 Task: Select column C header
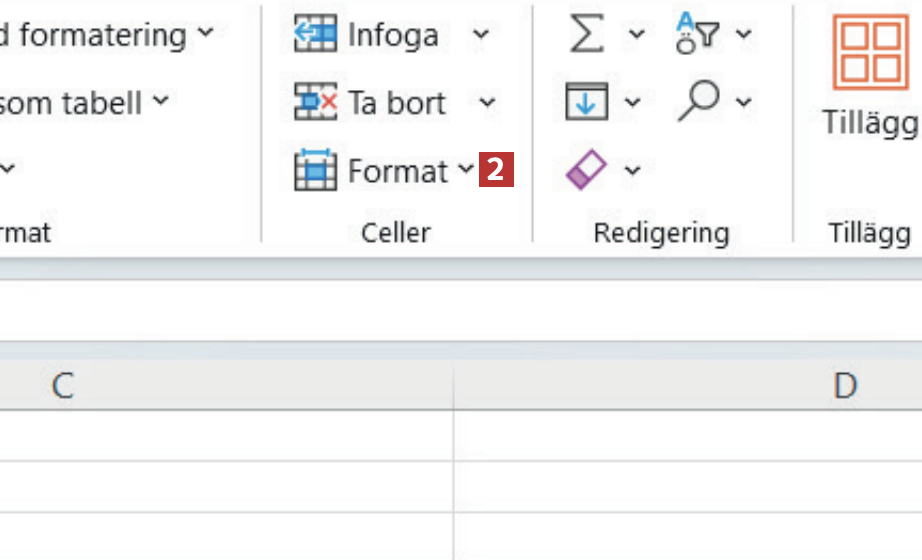tap(63, 386)
